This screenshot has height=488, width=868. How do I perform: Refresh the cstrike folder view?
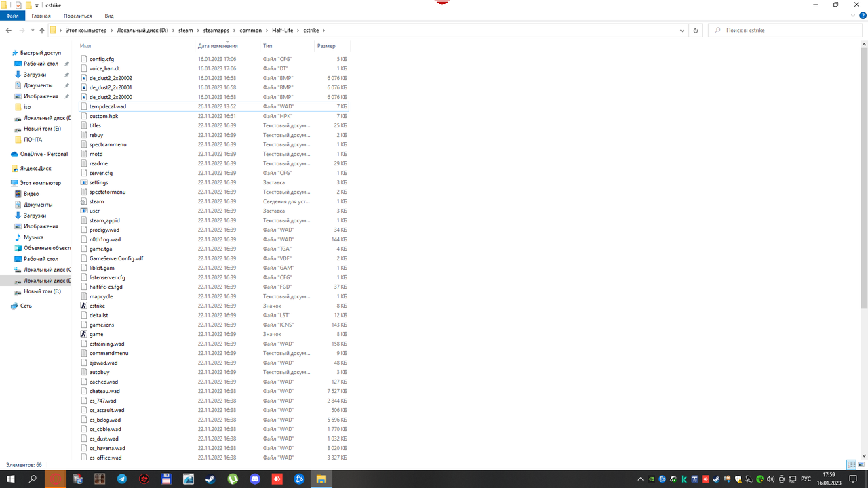pos(695,30)
